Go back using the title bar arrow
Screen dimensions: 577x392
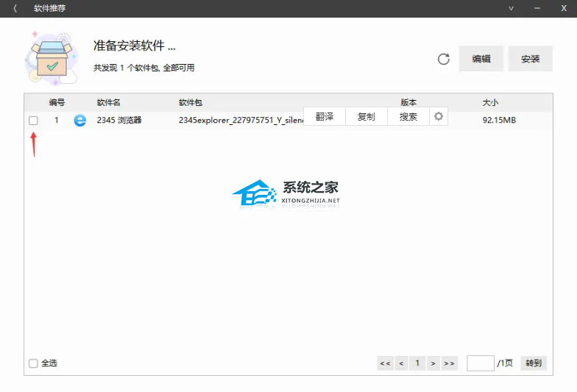click(15, 8)
